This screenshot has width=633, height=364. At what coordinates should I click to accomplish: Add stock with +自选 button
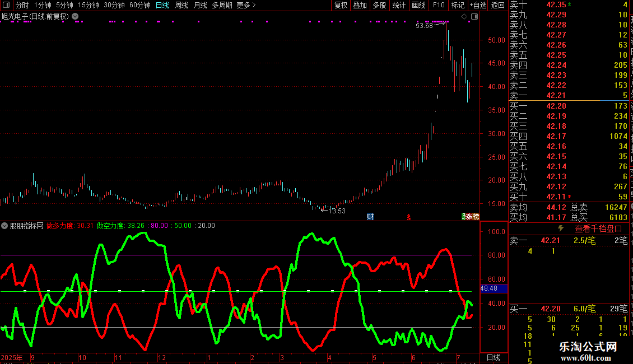[x=478, y=5]
